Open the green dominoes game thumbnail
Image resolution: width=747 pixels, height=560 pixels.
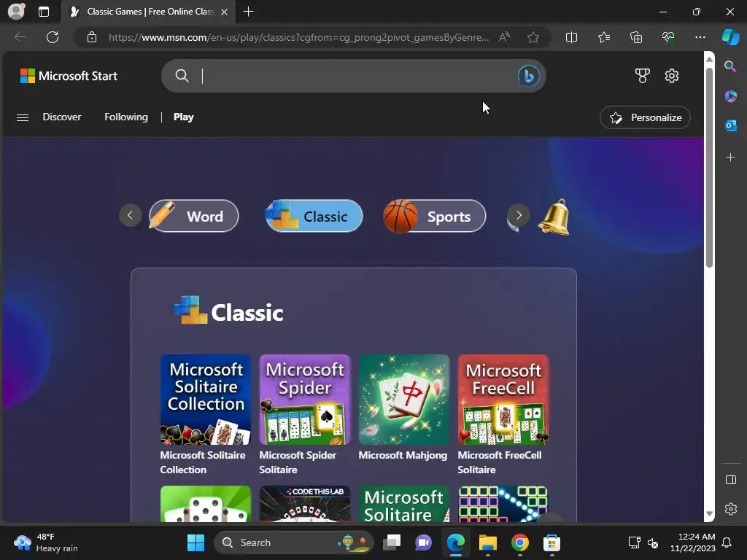(206, 504)
